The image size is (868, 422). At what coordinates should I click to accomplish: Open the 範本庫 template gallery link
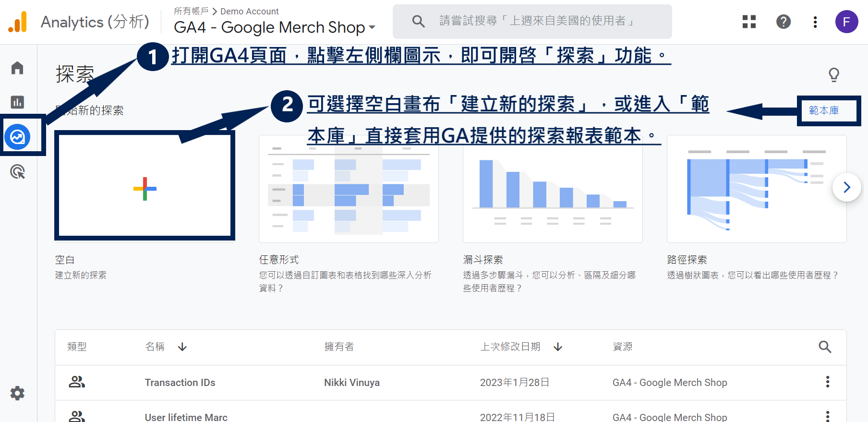pos(824,110)
